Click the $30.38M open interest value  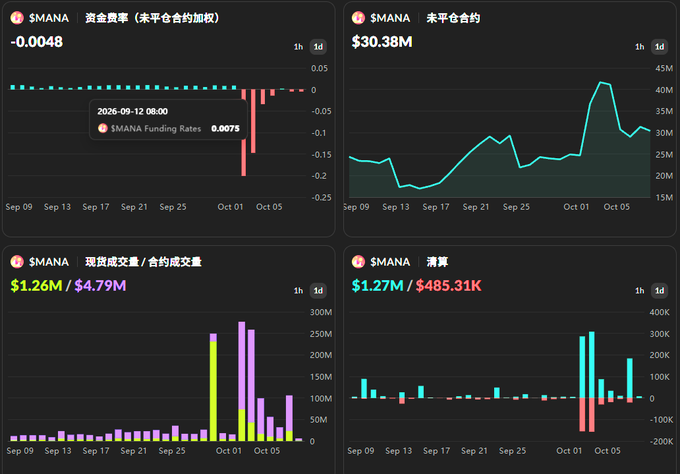pyautogui.click(x=382, y=42)
